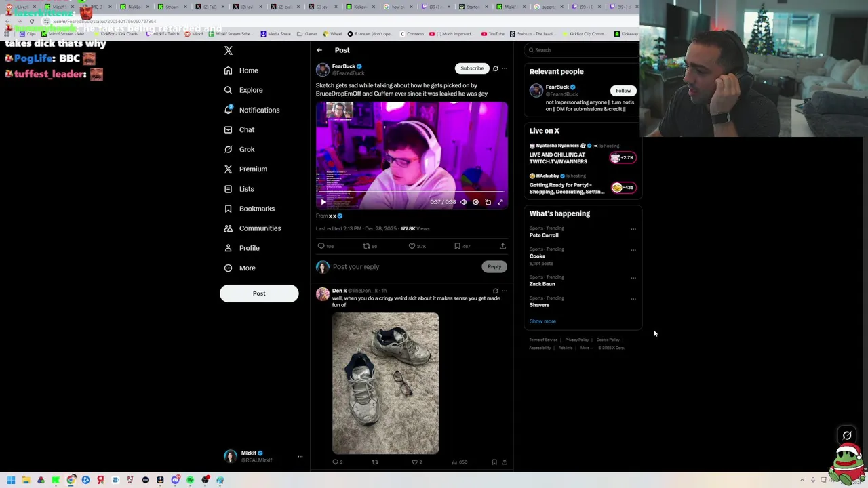868x488 pixels.
Task: Open Mizkif account switcher dots
Action: (x=300, y=457)
